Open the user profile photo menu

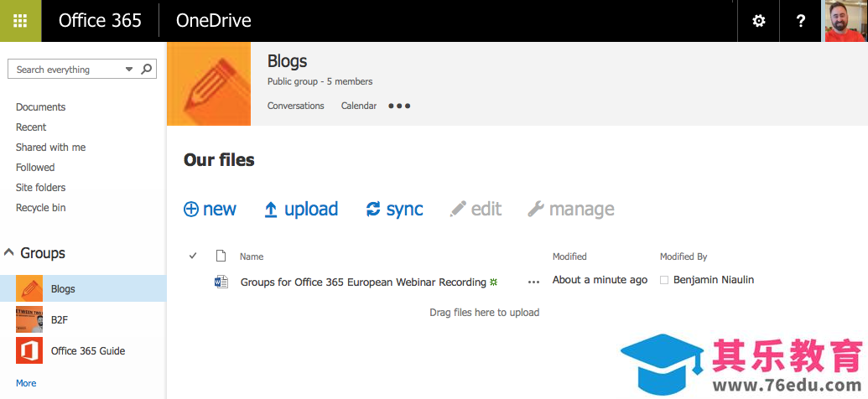(846, 21)
